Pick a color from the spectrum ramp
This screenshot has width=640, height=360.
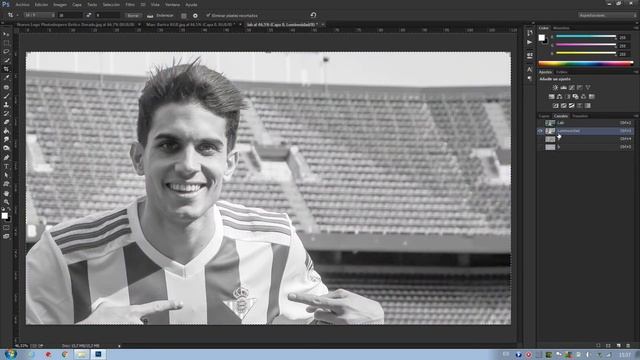tap(586, 63)
